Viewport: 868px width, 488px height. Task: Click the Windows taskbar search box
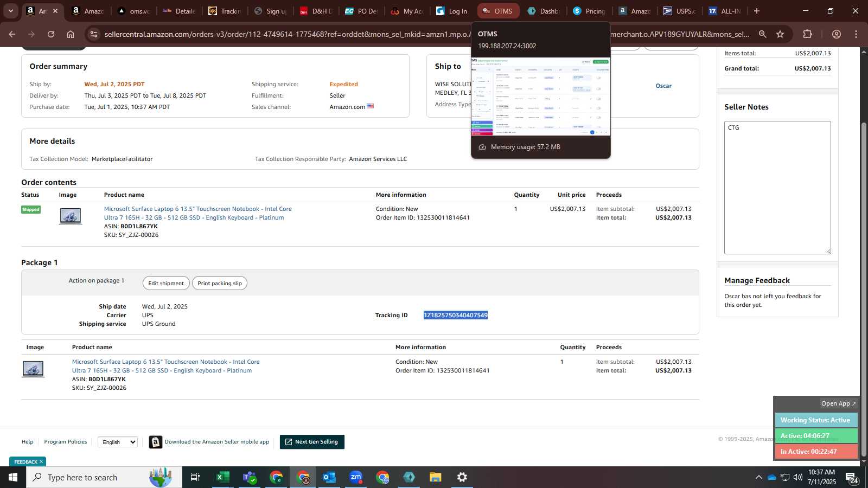(104, 477)
